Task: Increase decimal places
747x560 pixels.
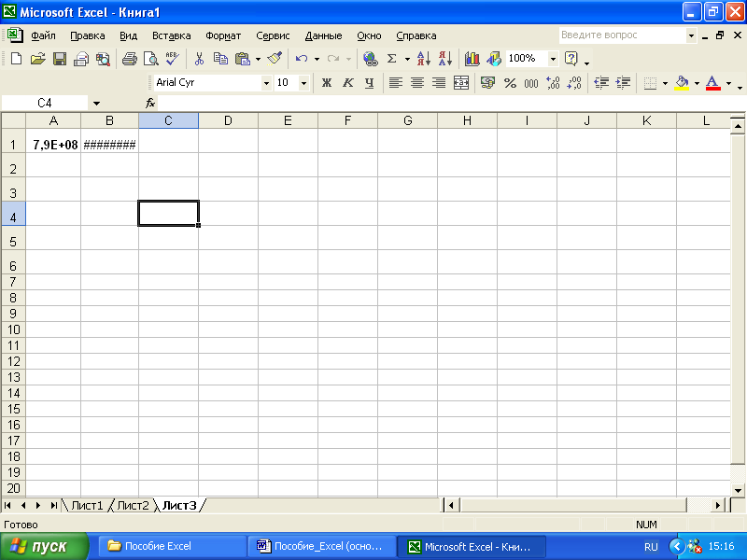Action: point(553,83)
